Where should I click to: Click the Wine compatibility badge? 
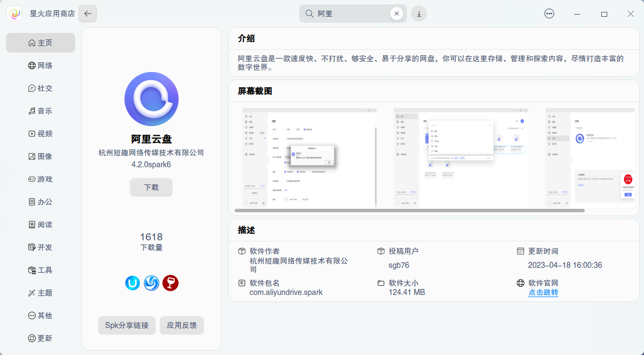point(170,282)
